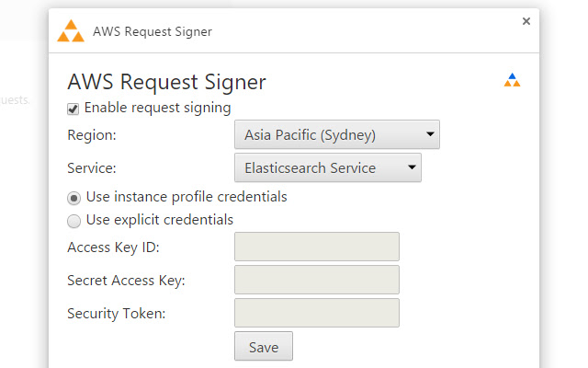Click the Service field label

pos(93,168)
